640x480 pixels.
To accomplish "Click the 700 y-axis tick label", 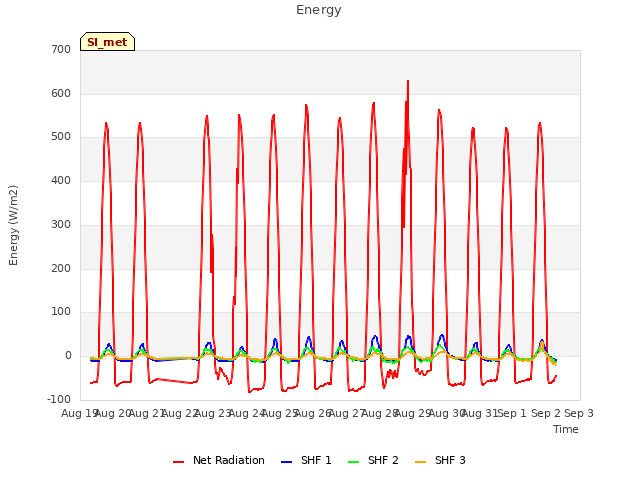I will (x=61, y=50).
